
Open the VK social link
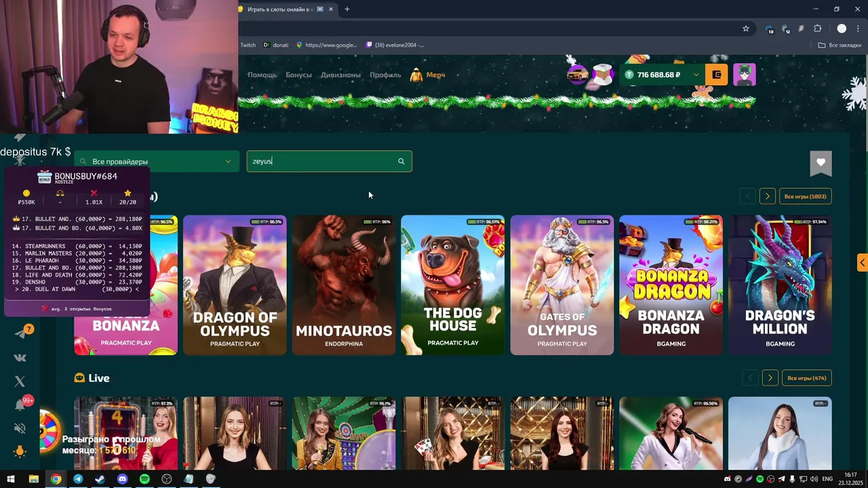click(x=20, y=357)
